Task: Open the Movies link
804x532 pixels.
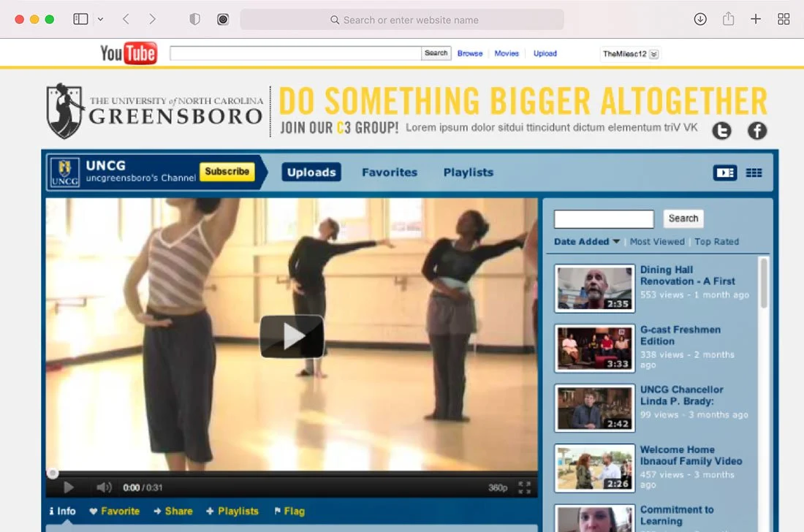Action: [x=507, y=53]
